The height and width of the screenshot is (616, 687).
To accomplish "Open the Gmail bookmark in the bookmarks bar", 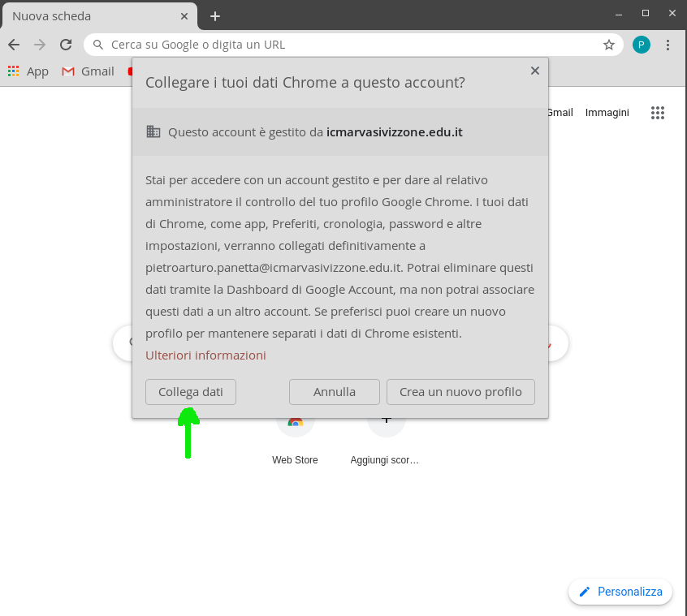I will coord(88,71).
